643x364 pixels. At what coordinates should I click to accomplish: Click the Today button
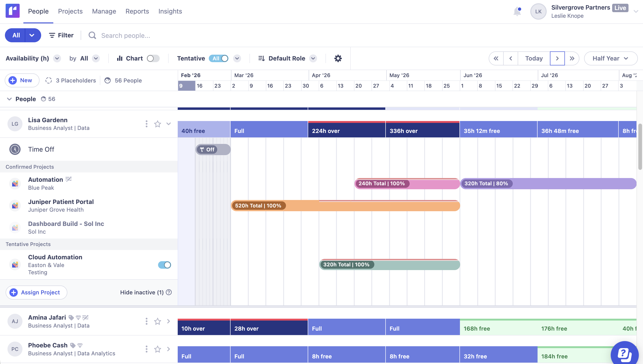(x=534, y=58)
